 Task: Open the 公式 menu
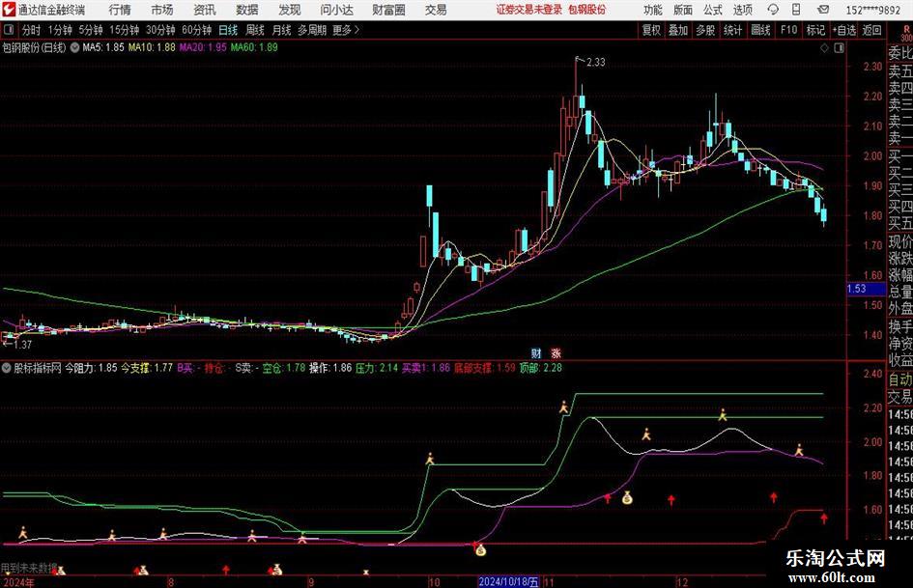click(713, 10)
